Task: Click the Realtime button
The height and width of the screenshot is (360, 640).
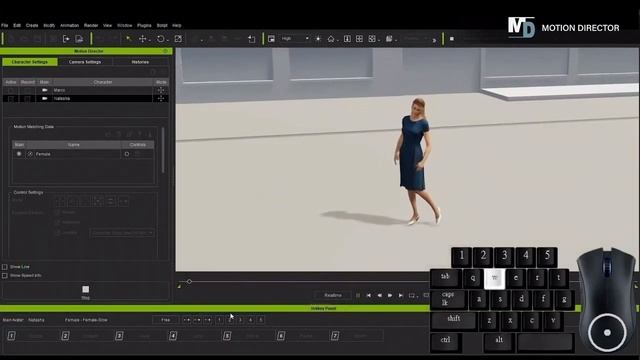Action: (333, 295)
